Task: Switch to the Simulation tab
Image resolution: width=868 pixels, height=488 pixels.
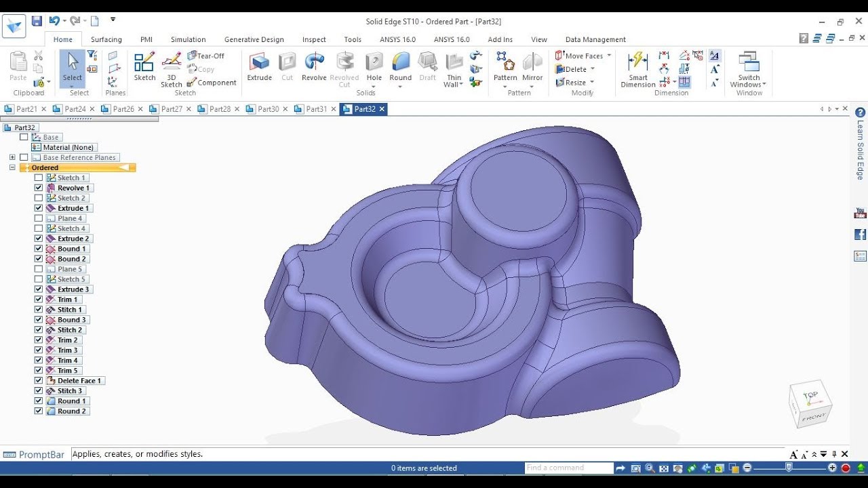Action: click(x=189, y=39)
